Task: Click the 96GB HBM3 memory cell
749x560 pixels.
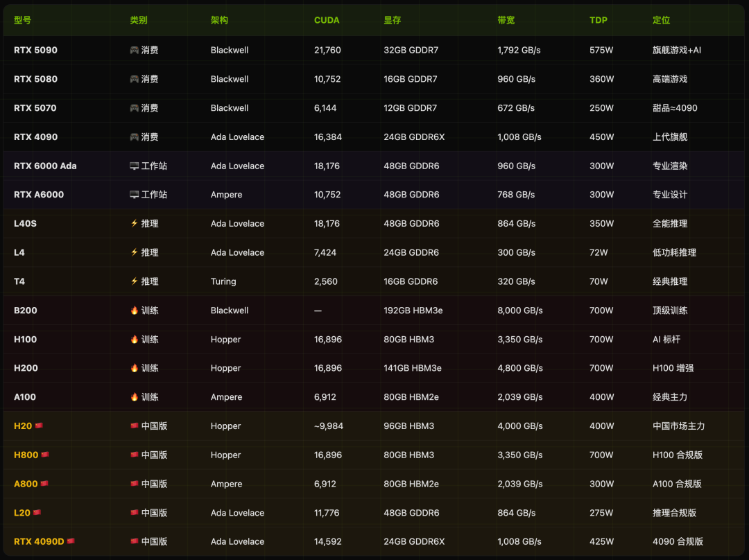Action: tap(408, 426)
